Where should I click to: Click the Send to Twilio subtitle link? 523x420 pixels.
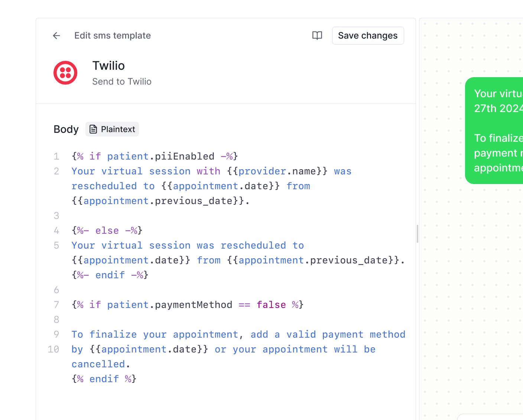pyautogui.click(x=122, y=81)
